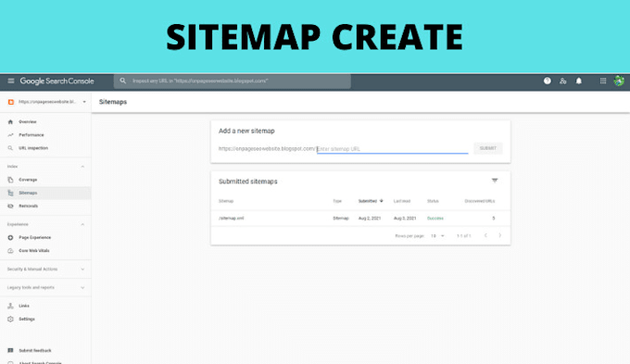Open Page Experience report link

pyautogui.click(x=35, y=237)
